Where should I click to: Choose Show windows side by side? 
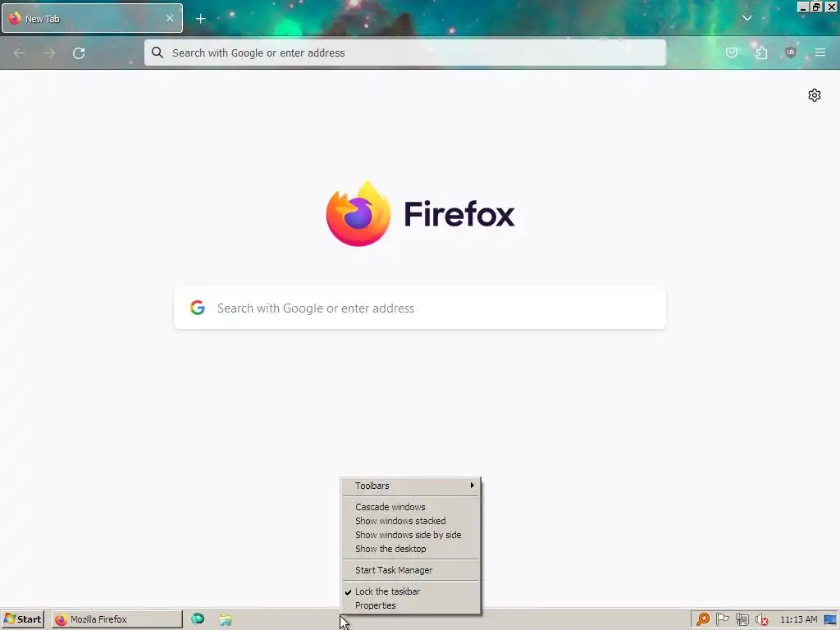click(411, 535)
